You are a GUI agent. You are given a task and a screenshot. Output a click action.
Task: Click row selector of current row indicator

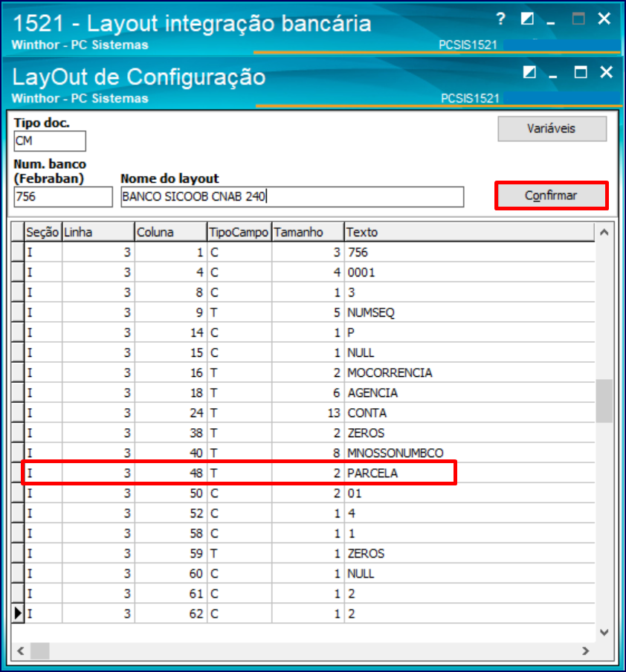coord(18,614)
